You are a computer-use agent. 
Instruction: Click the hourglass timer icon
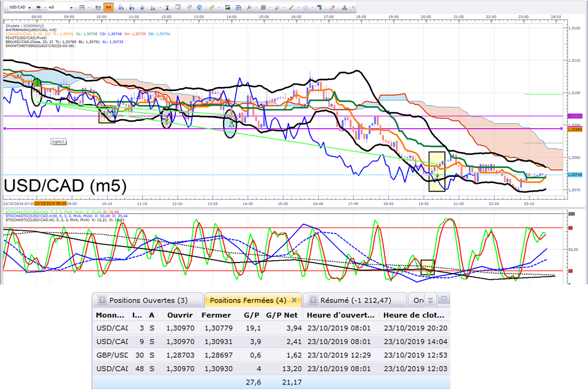point(167,8)
